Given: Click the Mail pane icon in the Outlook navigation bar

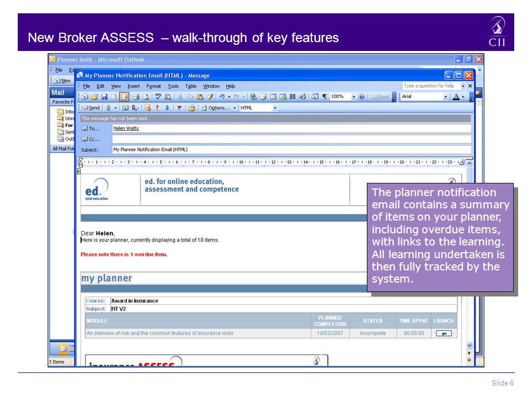Looking at the screenshot, I should (x=63, y=349).
